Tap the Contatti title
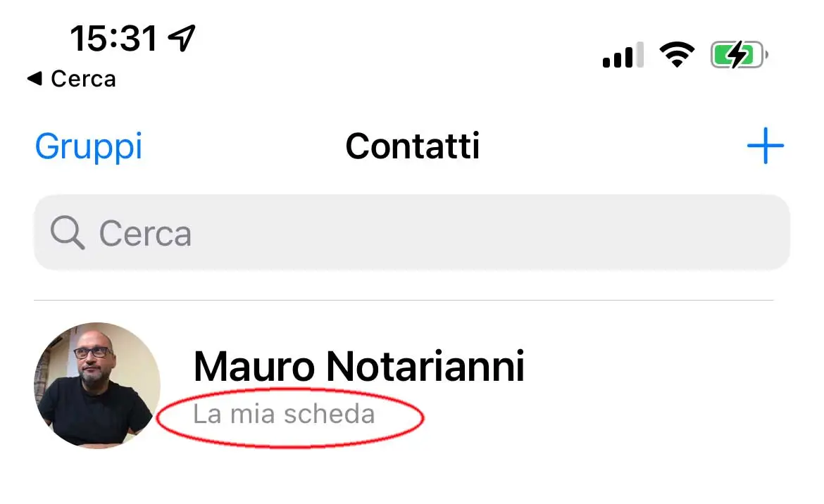 tap(413, 146)
